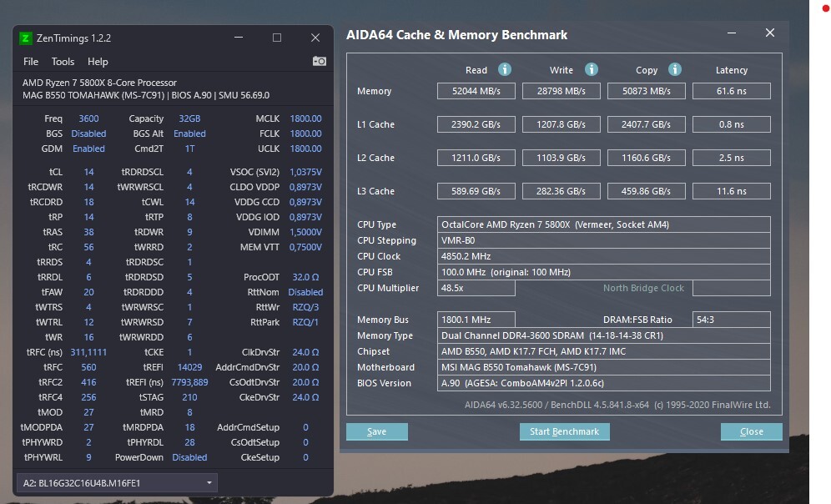831x504 pixels.
Task: Click the Freq value 3600 in ZenTimings
Action: [x=88, y=118]
